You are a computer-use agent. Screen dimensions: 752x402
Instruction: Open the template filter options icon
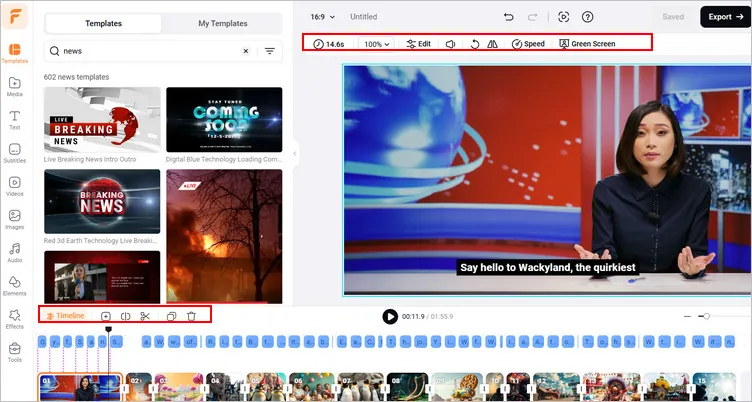tap(270, 51)
